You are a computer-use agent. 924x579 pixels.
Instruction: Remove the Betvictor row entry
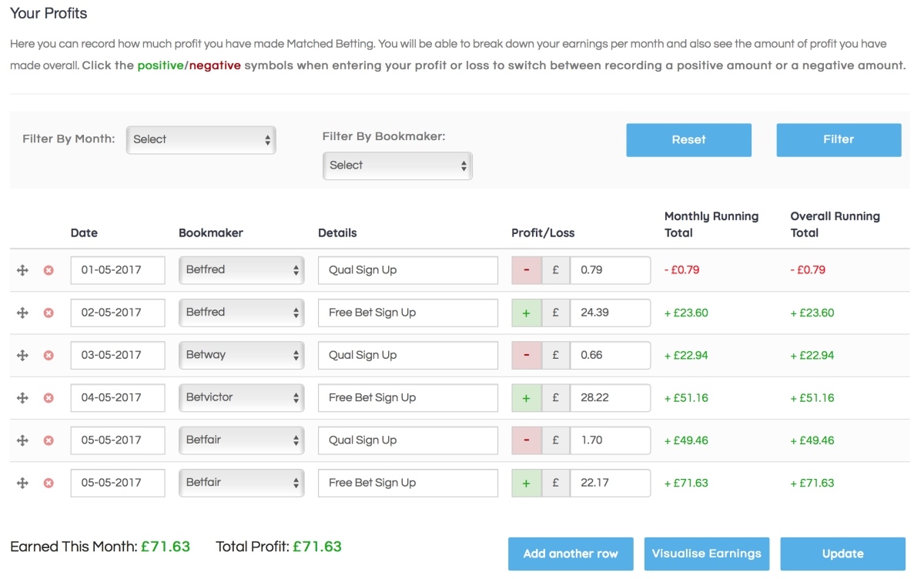pyautogui.click(x=49, y=398)
